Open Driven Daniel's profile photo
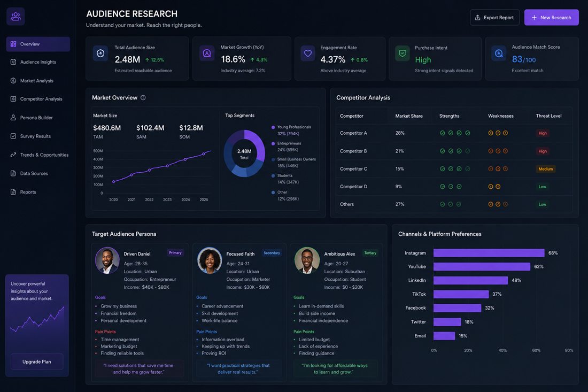Viewport: 588px width, 392px height. pyautogui.click(x=107, y=260)
